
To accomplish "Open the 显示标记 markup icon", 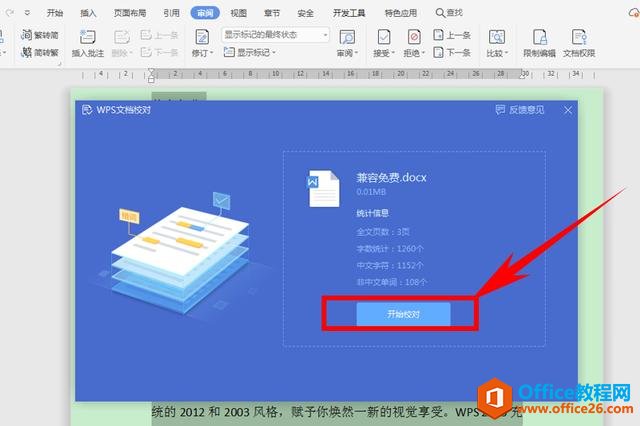I will [x=229, y=52].
